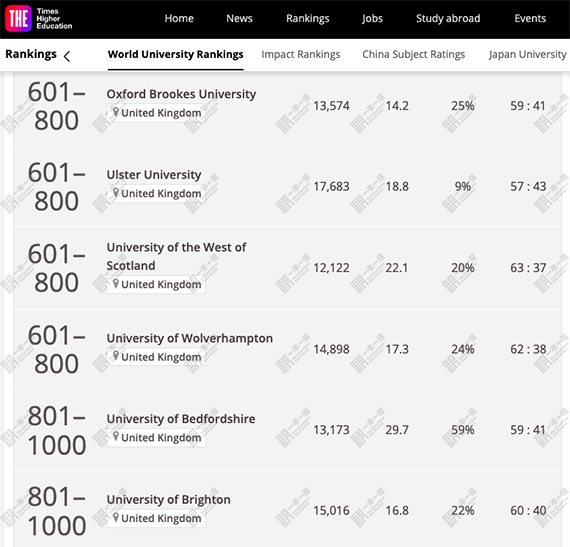Open the Rankings top menu item
The width and height of the screenshot is (570, 547).
(x=308, y=19)
